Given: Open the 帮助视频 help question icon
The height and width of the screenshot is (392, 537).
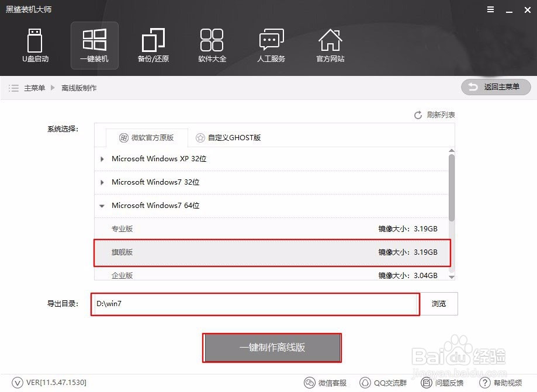Looking at the screenshot, I should (485, 383).
